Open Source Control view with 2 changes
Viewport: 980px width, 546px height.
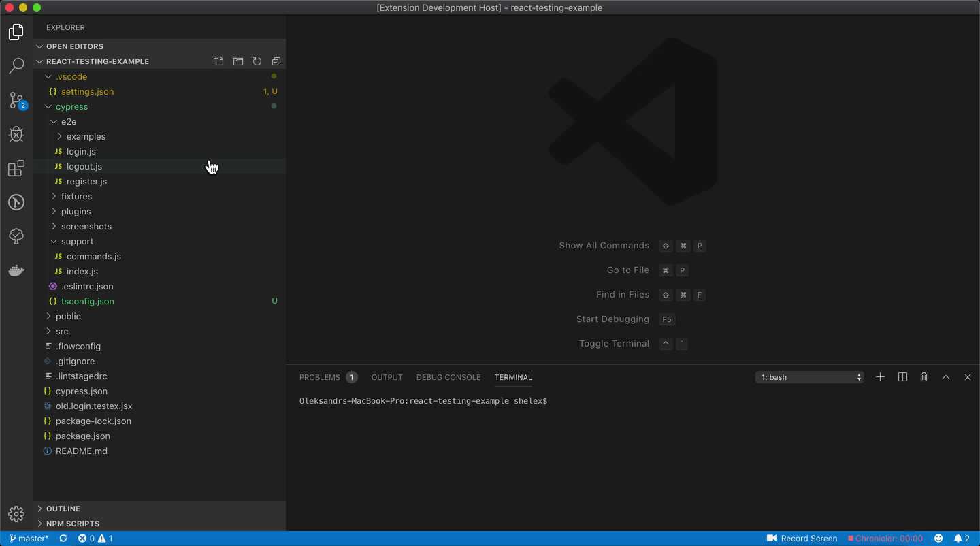coord(16,100)
